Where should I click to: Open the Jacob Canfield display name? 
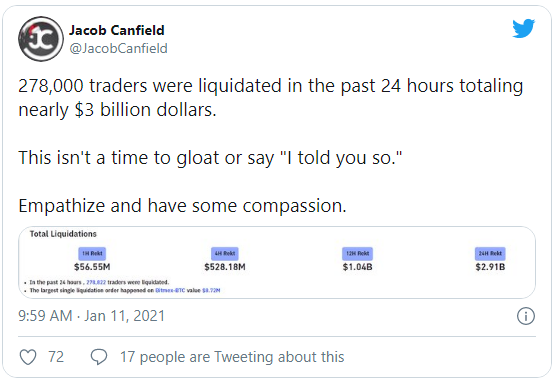[117, 30]
